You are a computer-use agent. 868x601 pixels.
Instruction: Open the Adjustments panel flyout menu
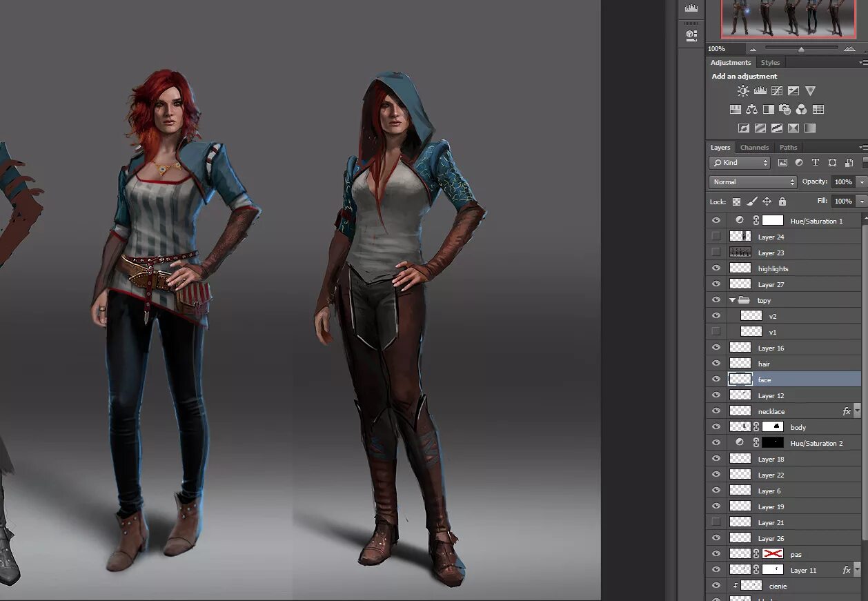(x=863, y=63)
